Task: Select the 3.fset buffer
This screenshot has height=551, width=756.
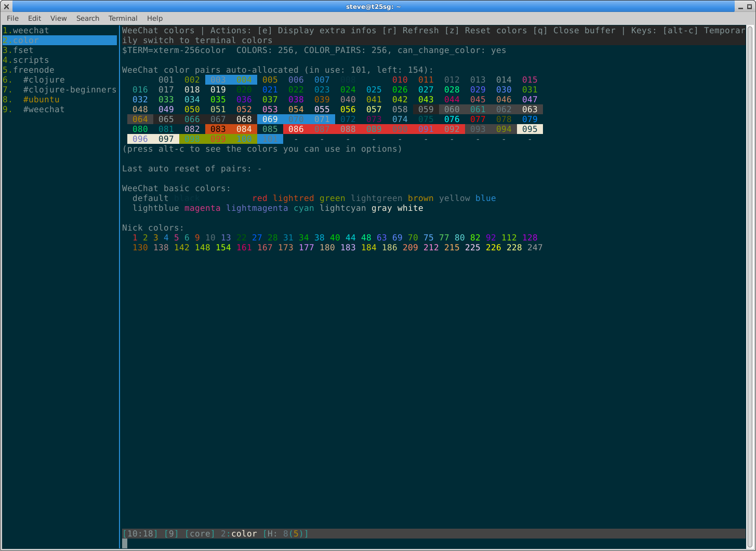Action: [18, 50]
